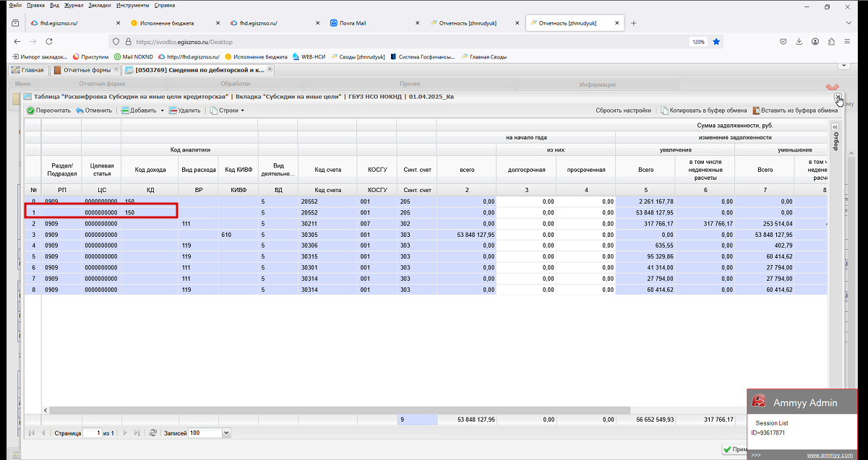The width and height of the screenshot is (868, 460).
Task: Click the Страница page number field
Action: pyautogui.click(x=92, y=433)
